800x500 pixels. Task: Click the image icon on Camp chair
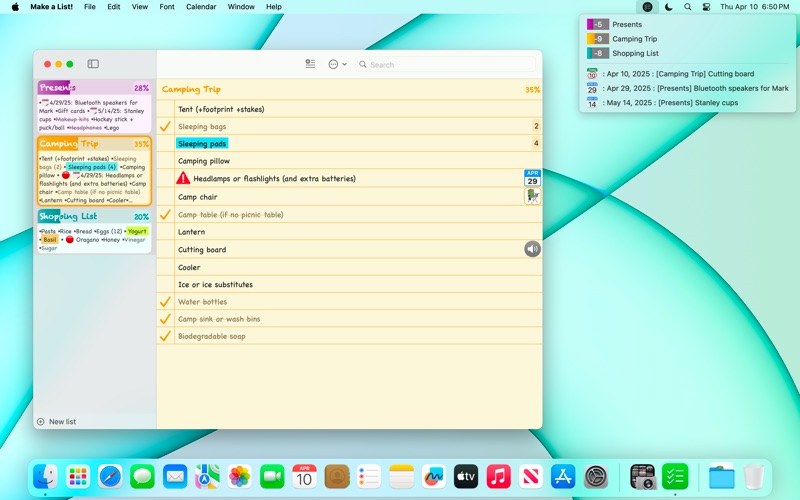pos(532,197)
